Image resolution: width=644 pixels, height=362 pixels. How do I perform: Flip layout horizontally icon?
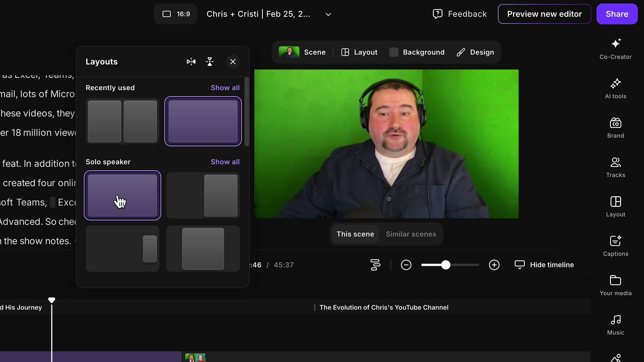pos(191,61)
